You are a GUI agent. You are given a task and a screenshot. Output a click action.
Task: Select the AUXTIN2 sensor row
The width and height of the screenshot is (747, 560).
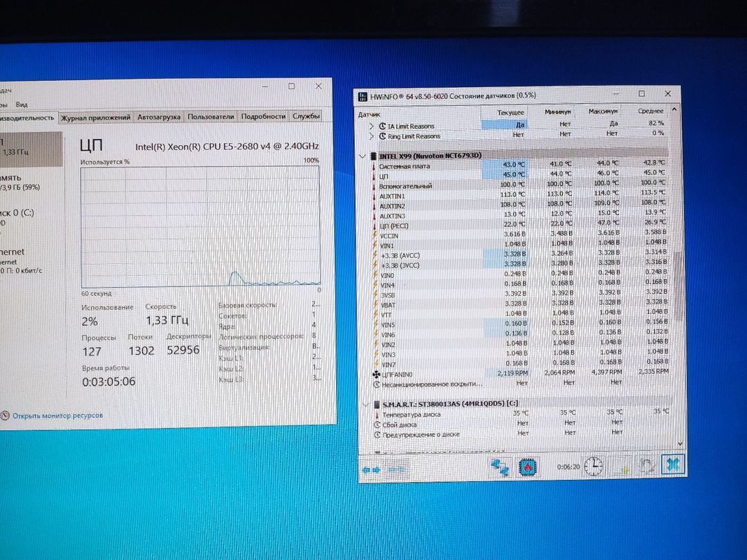point(519,205)
